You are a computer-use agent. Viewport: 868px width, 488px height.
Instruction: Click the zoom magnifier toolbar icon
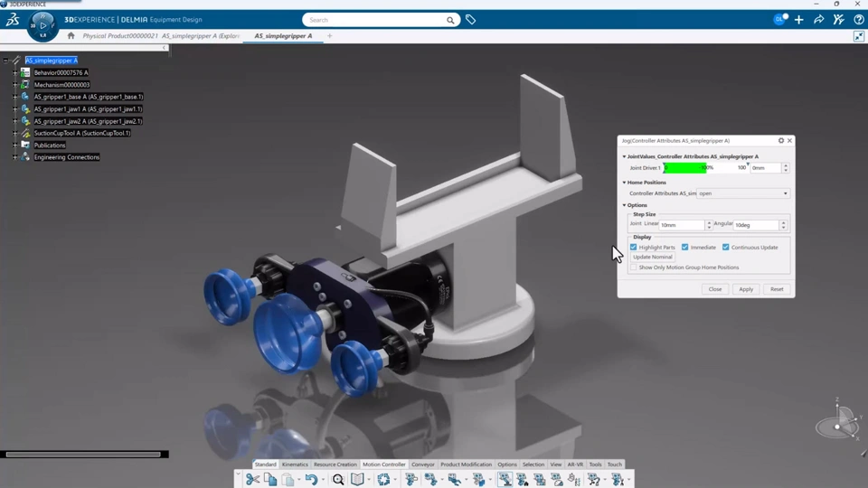click(x=337, y=479)
